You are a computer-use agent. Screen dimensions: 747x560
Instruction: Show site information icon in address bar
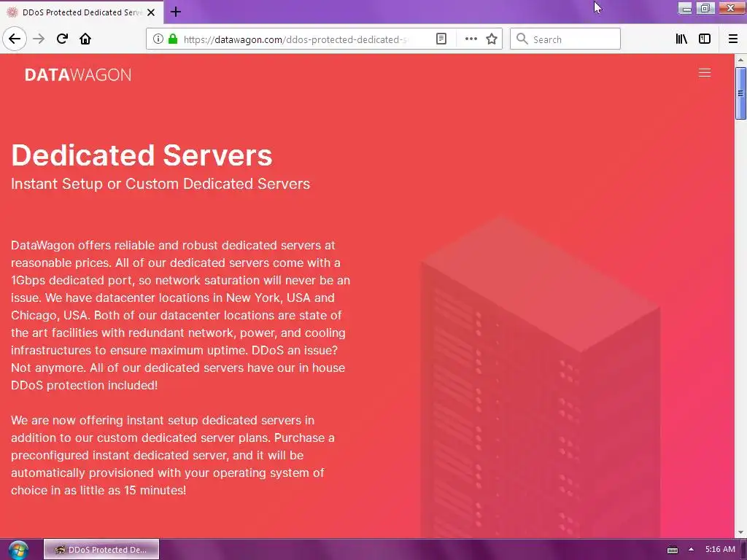[x=158, y=39]
